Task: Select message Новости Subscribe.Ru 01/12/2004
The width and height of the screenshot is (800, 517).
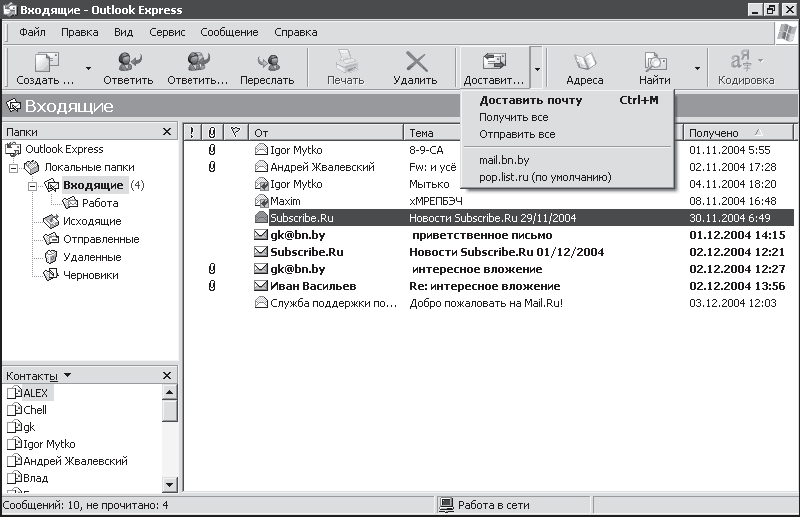Action: point(489,252)
